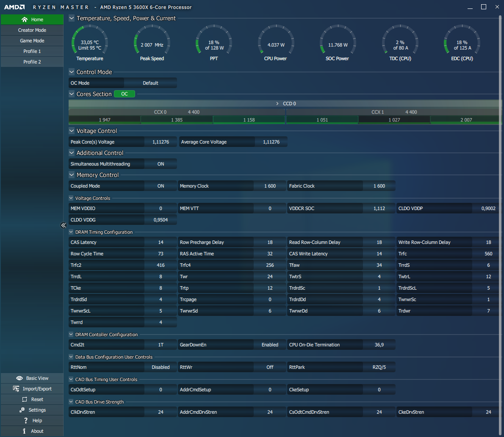The height and width of the screenshot is (437, 504).
Task: Select the core showing 1 947
Action: click(x=105, y=120)
